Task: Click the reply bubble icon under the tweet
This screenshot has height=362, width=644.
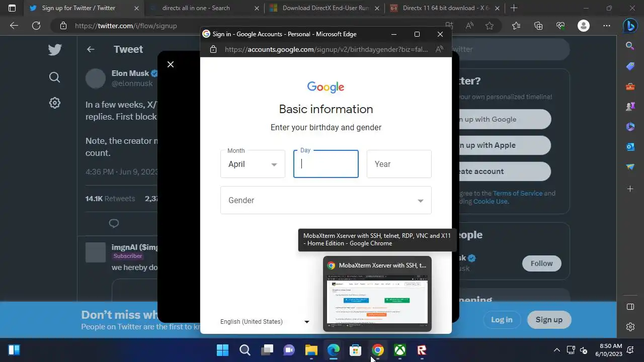Action: click(114, 223)
